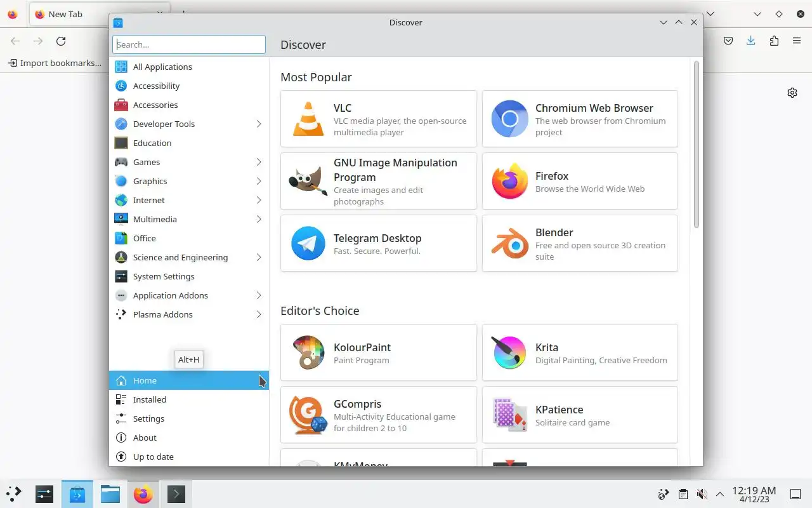Click the Chromium Web Browser logo
This screenshot has width=812, height=508.
click(509, 119)
